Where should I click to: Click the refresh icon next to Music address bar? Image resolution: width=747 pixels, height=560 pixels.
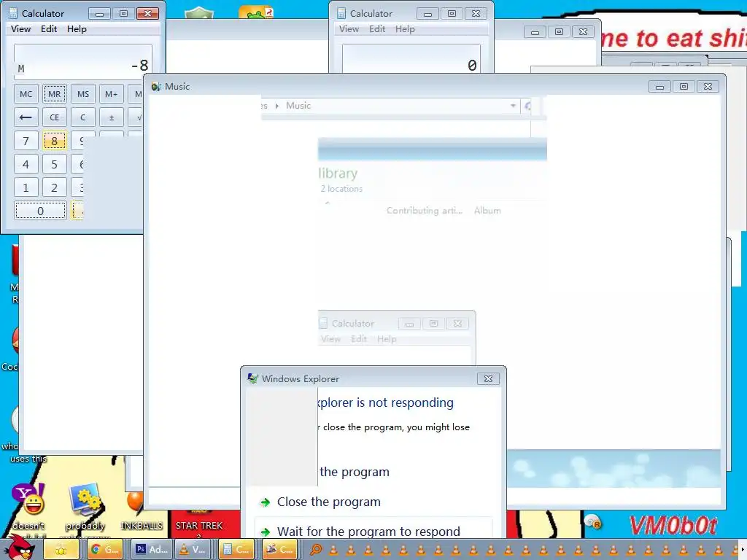[x=527, y=106]
